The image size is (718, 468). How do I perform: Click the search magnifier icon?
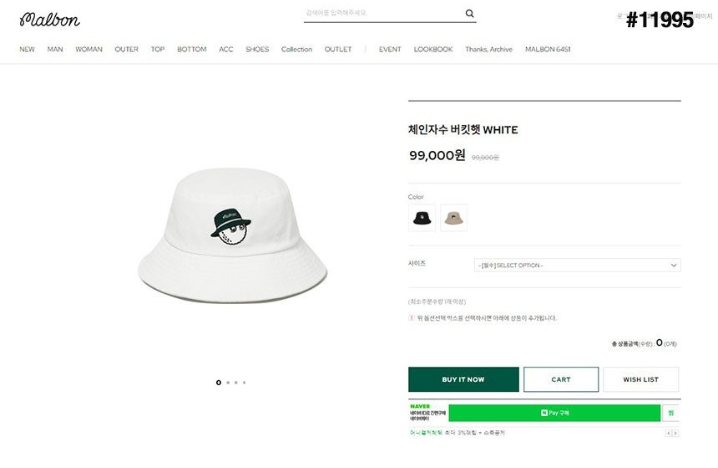point(469,13)
